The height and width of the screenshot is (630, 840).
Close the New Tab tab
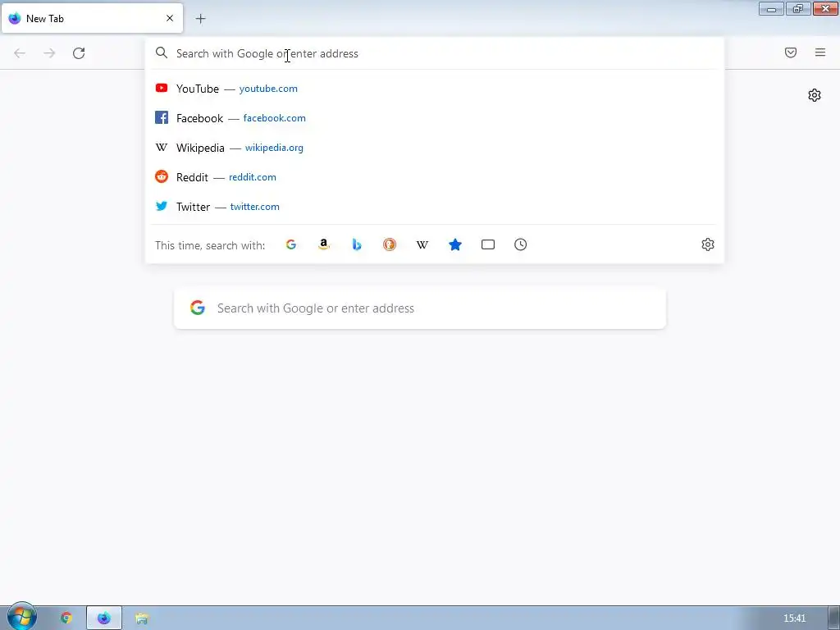pos(170,18)
